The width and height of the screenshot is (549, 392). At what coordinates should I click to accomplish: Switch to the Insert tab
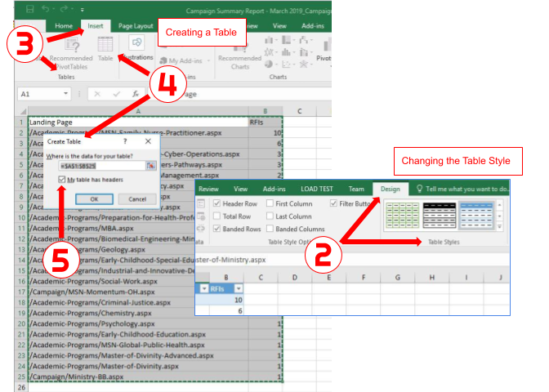pos(96,26)
